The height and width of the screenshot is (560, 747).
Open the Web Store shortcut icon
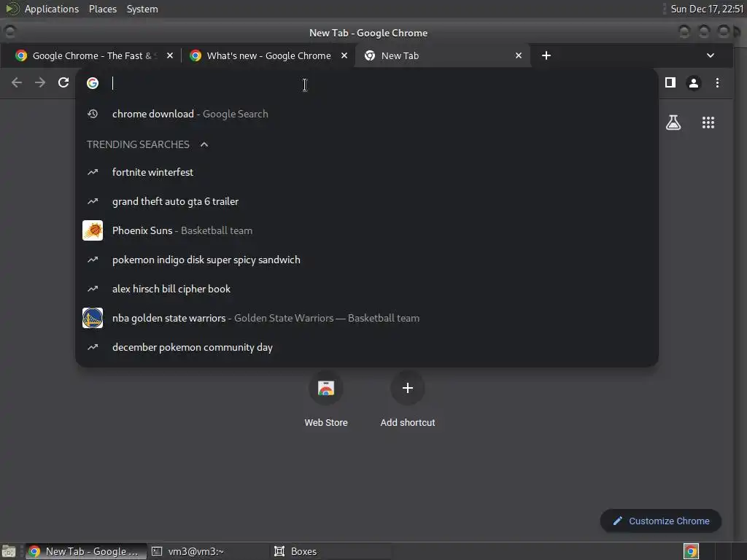(x=326, y=388)
